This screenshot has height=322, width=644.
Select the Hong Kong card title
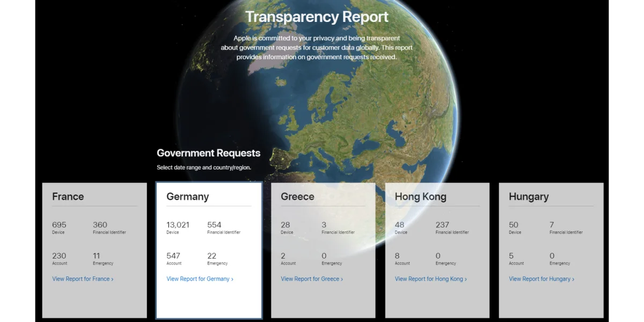421,197
